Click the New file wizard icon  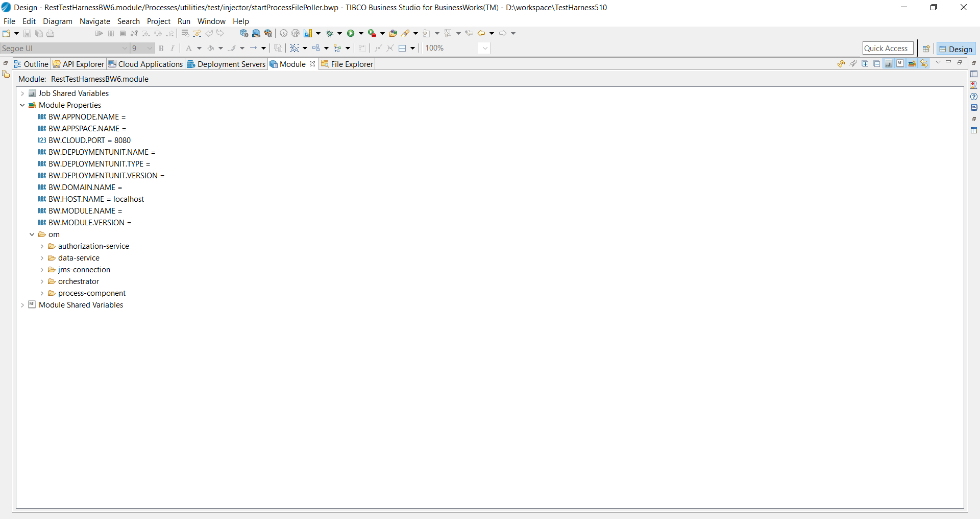(7, 34)
